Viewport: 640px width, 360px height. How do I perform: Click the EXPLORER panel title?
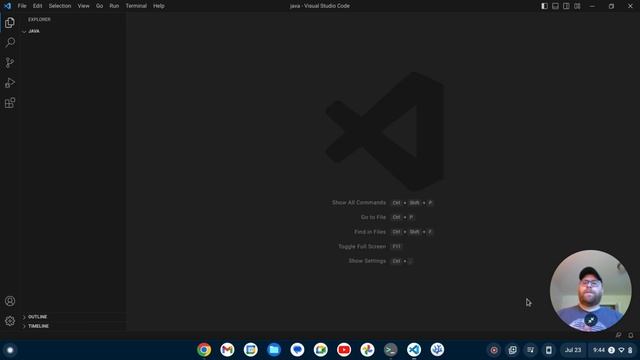(x=40, y=19)
